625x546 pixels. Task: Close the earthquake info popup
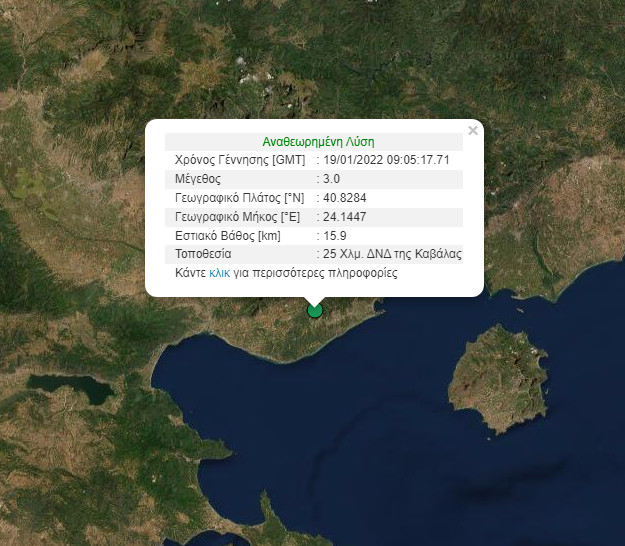(473, 130)
